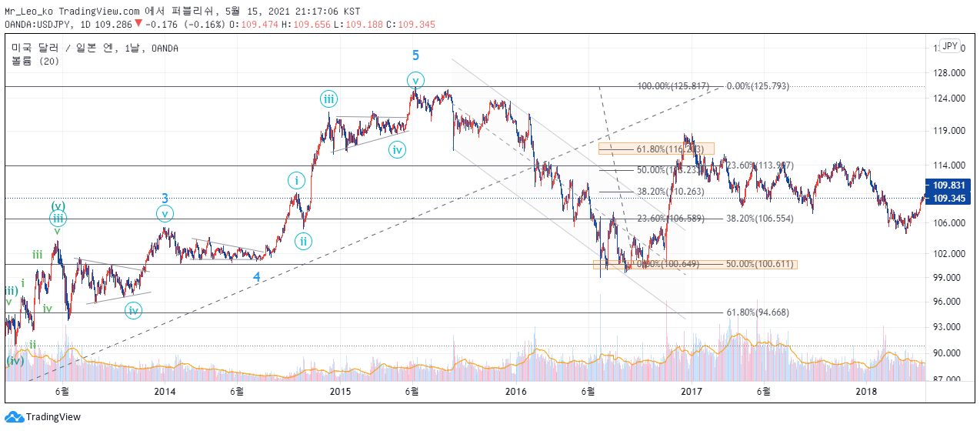
Task: Select the green '(v)' wave label on the left
Action: point(58,205)
